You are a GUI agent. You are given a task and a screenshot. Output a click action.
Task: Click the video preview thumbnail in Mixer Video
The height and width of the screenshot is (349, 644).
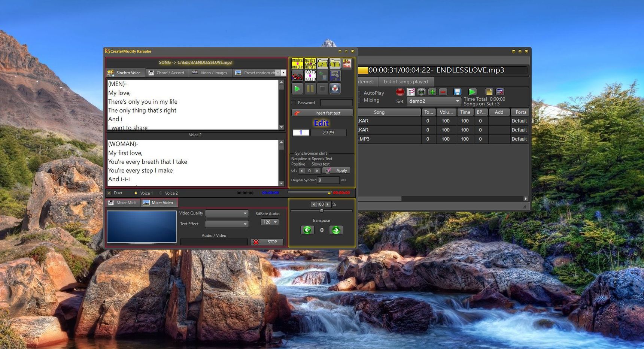pyautogui.click(x=142, y=227)
